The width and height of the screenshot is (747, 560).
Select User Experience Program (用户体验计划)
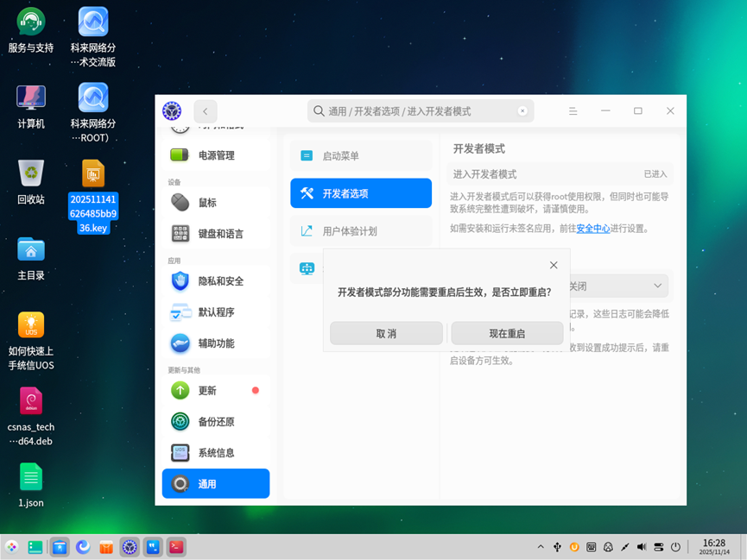pyautogui.click(x=360, y=231)
